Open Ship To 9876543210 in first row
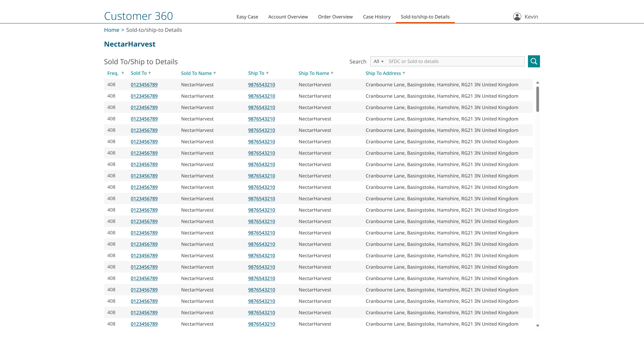This screenshot has height=362, width=644. click(x=261, y=85)
